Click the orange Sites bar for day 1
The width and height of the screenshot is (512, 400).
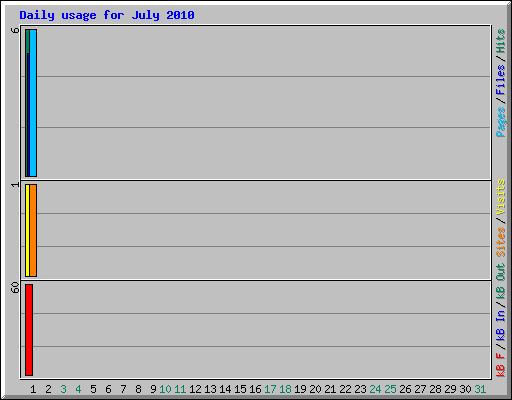[33, 230]
